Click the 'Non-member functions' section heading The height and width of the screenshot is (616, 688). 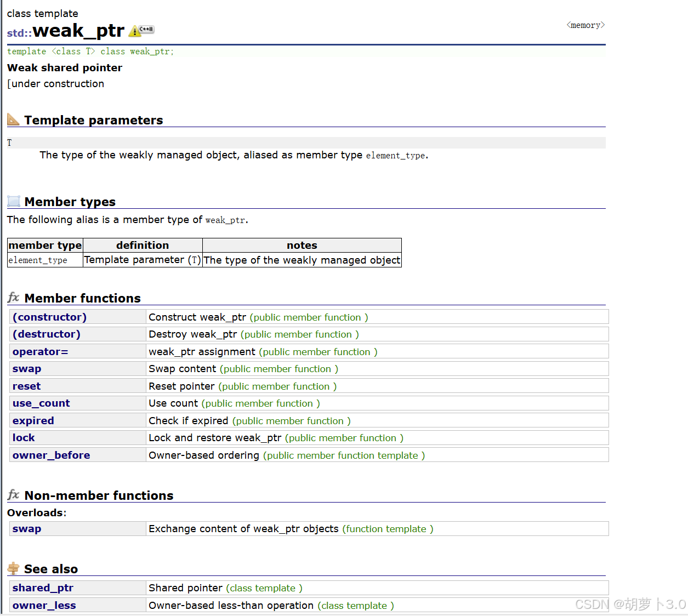click(x=99, y=495)
